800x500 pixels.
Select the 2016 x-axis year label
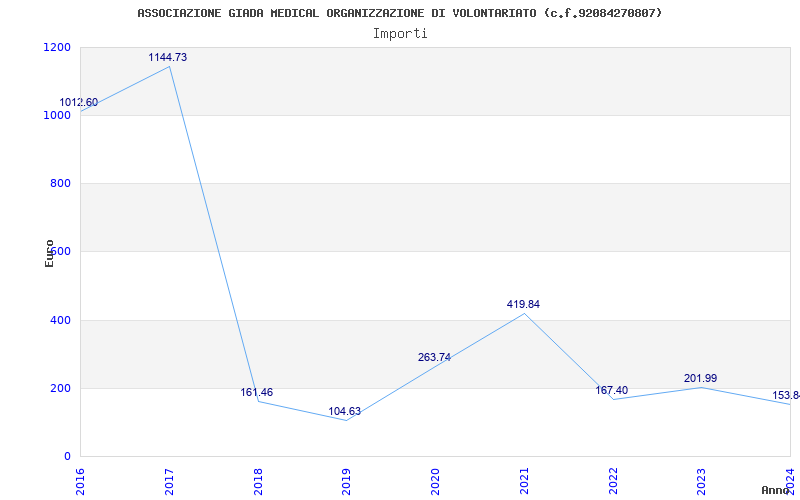(x=80, y=481)
